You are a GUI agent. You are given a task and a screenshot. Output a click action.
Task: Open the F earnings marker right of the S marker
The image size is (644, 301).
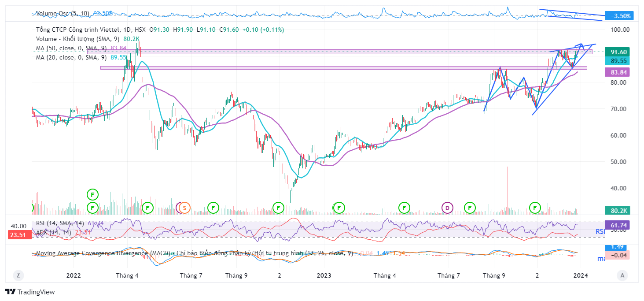(x=213, y=207)
